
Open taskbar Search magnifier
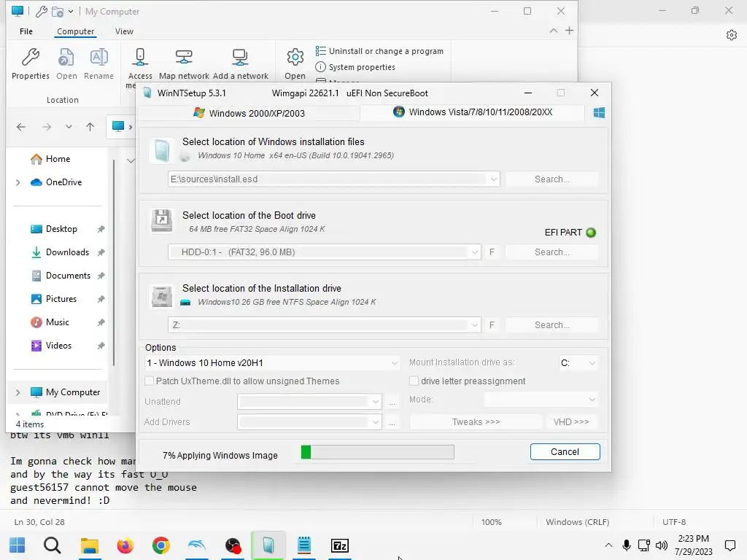point(53,545)
